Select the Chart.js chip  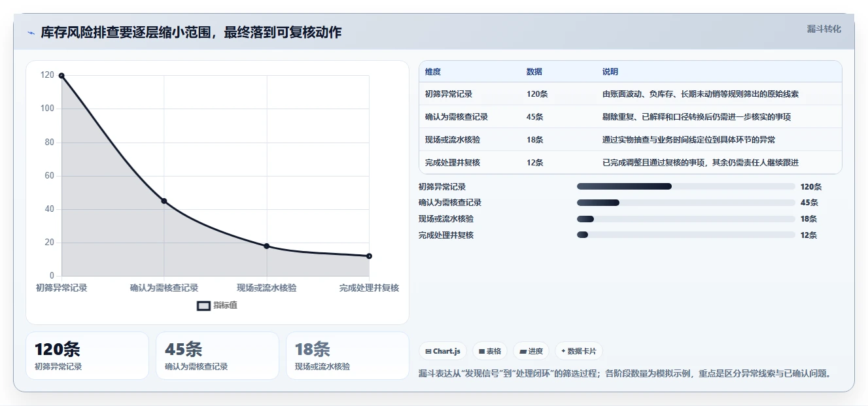tap(443, 351)
